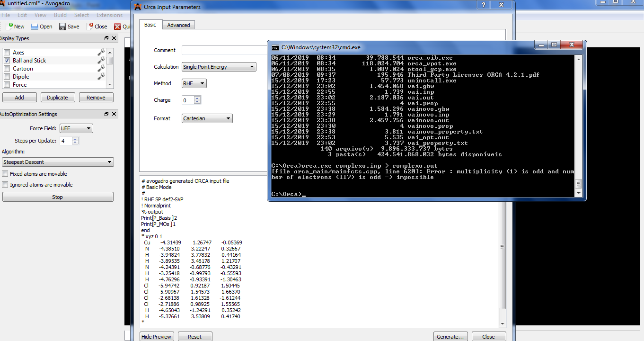Click Display Types list scroll down arrow
This screenshot has width=644, height=341.
pyautogui.click(x=110, y=84)
